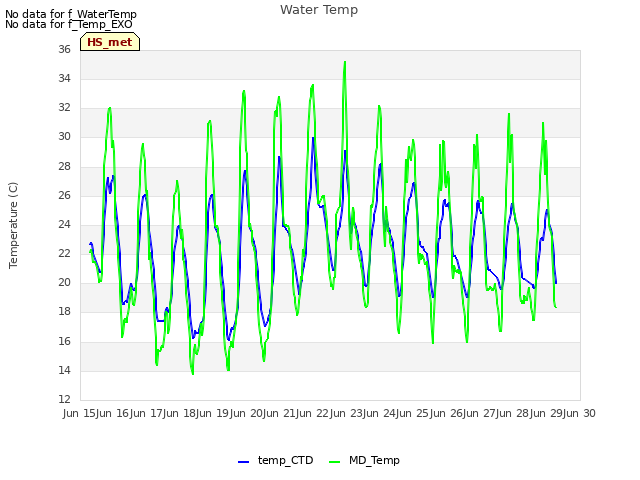Click the 'No data for f_Temp_EXO' message
Screen dimensions: 640x480
point(69,24)
